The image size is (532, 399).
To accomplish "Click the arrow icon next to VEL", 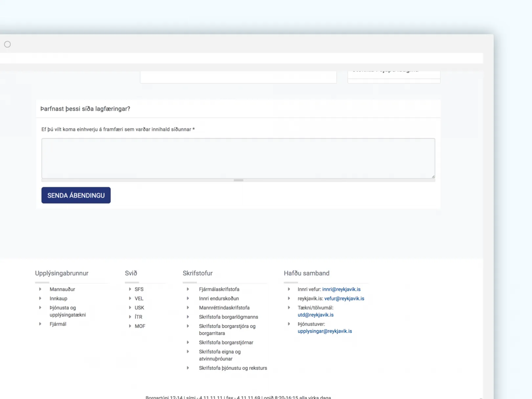I will pyautogui.click(x=130, y=299).
